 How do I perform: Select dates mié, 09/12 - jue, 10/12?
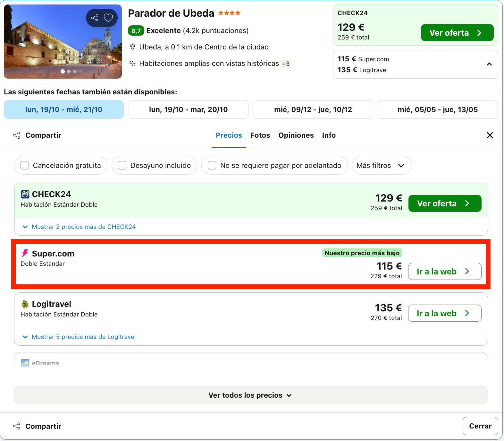coord(313,109)
